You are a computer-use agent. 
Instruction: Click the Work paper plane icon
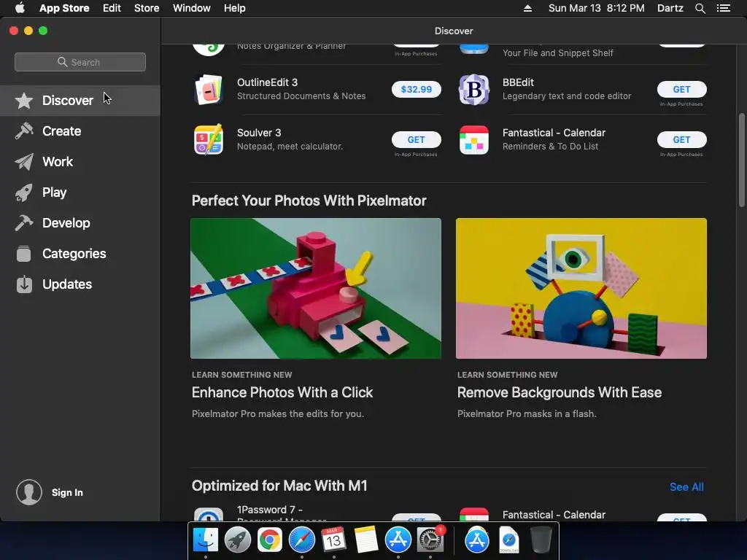coord(24,162)
